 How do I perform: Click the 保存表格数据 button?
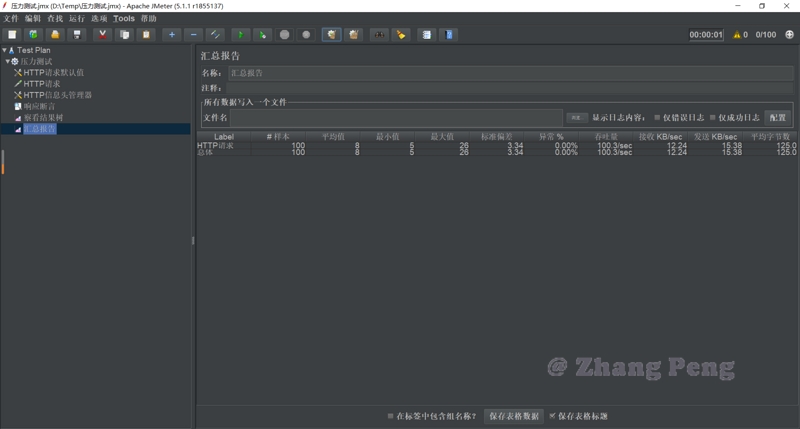514,416
